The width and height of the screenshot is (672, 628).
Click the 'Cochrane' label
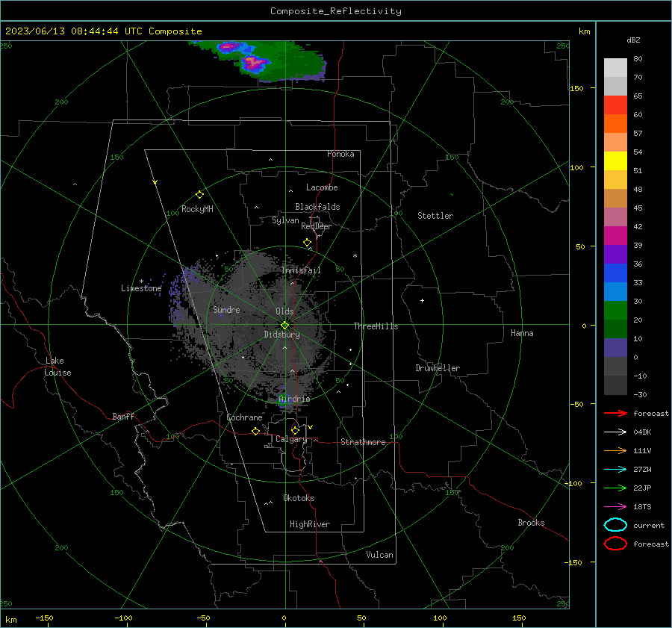(x=244, y=417)
